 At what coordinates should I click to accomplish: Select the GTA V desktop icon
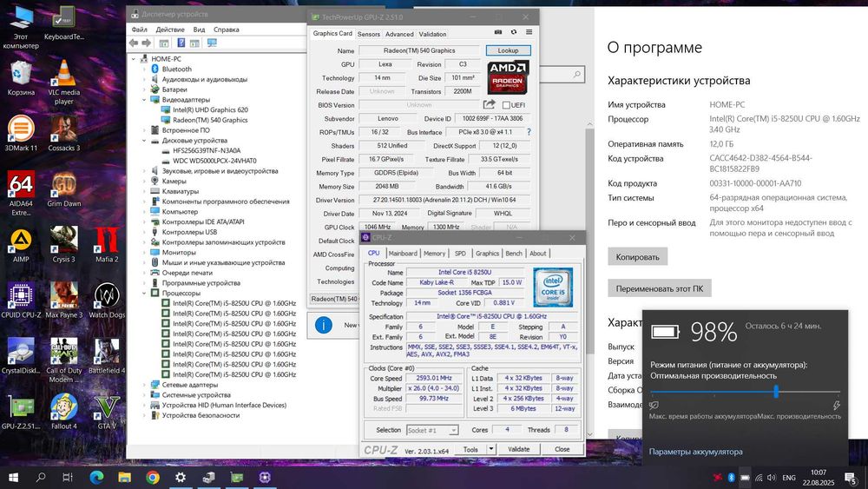107,412
